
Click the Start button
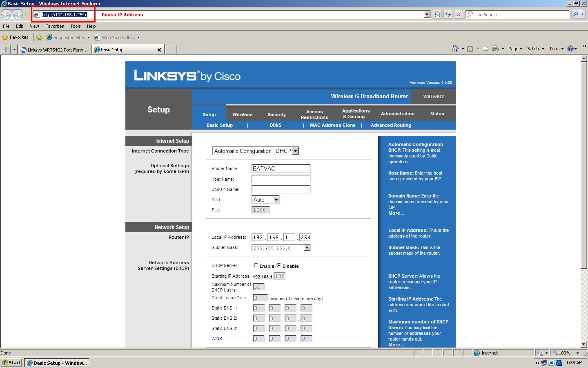11,363
